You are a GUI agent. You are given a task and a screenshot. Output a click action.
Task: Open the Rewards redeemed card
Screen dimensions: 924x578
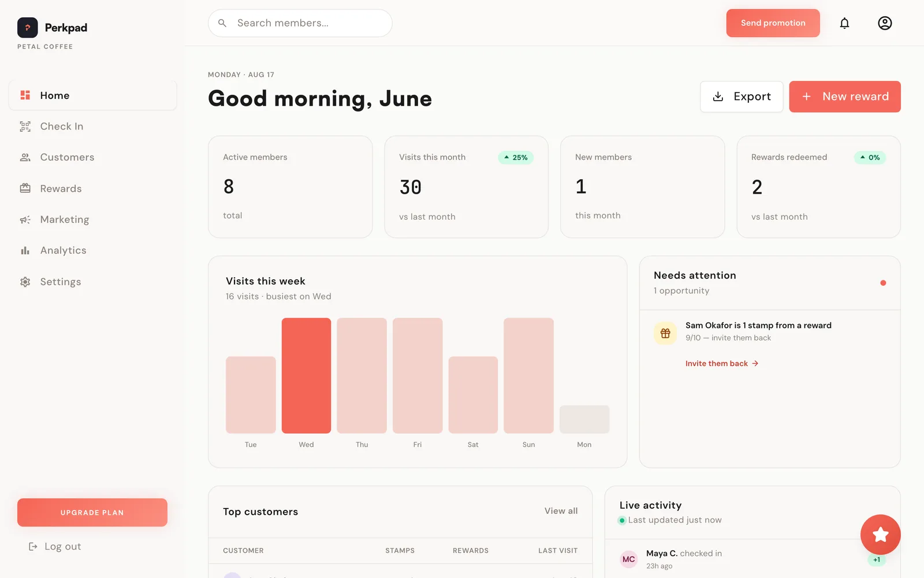click(819, 187)
